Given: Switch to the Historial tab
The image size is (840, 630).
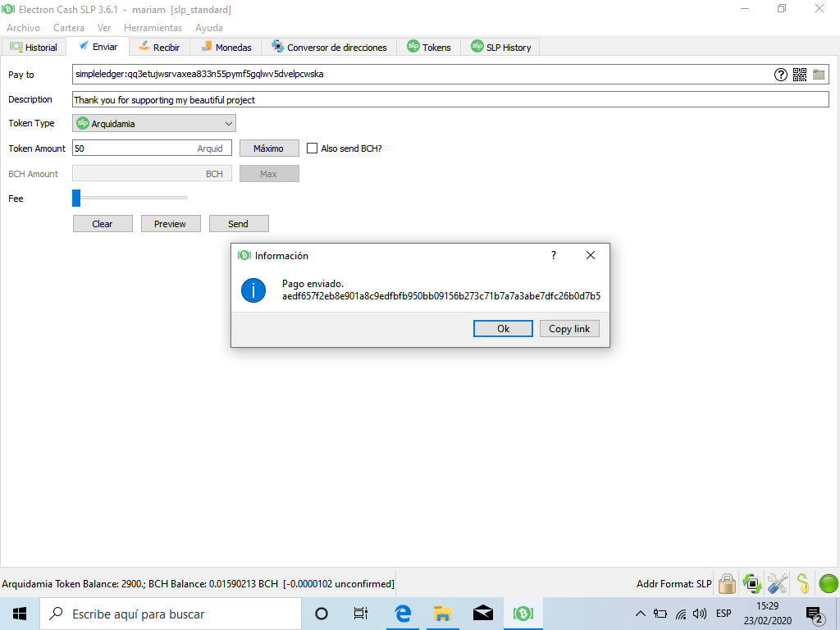Looking at the screenshot, I should point(34,47).
